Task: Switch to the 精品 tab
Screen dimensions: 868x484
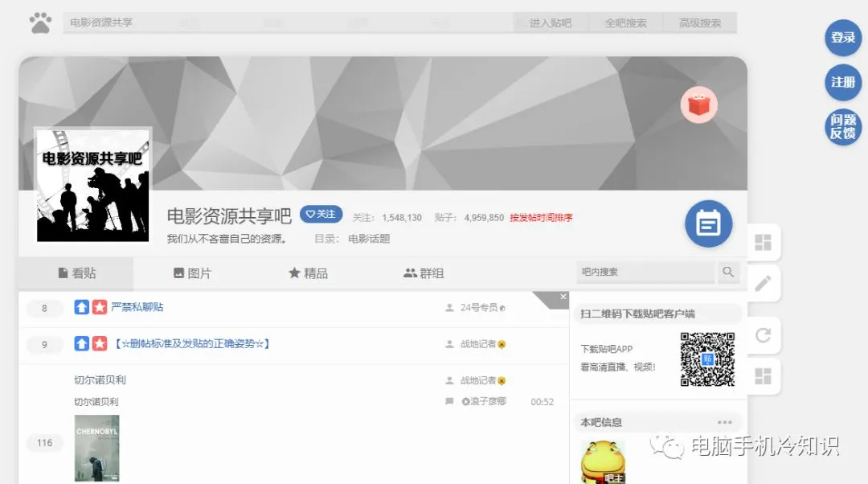Action: point(308,273)
